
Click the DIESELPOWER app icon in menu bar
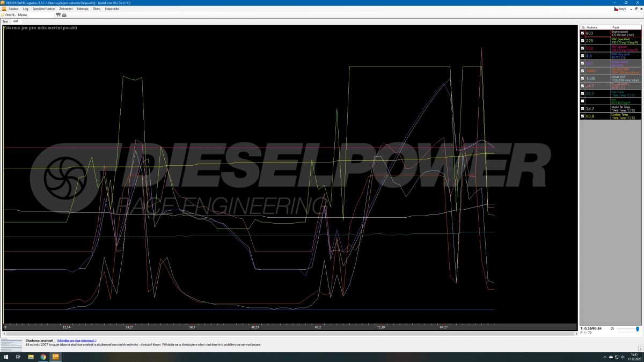coord(4,9)
